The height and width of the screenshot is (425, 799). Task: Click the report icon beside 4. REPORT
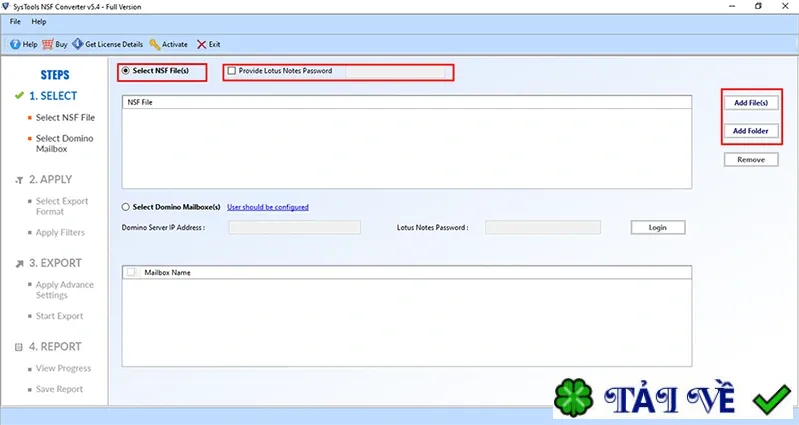[x=19, y=347]
